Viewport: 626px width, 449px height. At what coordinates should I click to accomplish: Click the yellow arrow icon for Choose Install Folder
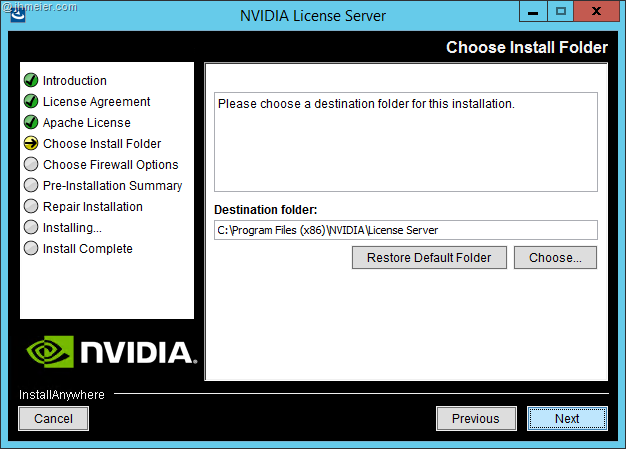(31, 144)
